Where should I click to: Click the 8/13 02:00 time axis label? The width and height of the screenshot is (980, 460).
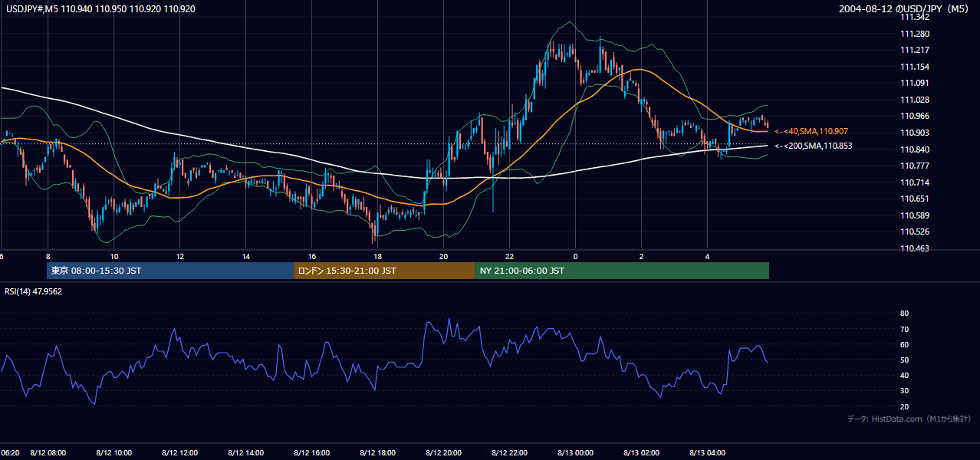(x=642, y=452)
